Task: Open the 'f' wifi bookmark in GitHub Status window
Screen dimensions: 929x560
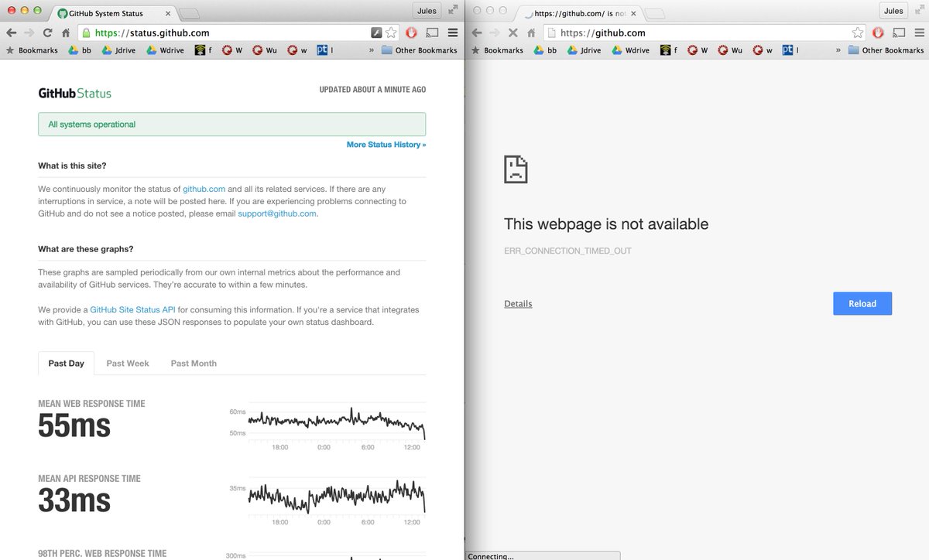Action: coord(203,50)
